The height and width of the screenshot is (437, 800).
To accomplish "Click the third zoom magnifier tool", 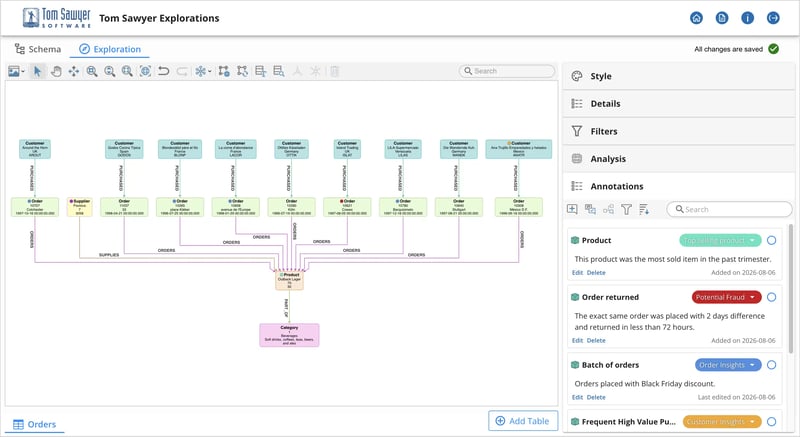I will 127,71.
